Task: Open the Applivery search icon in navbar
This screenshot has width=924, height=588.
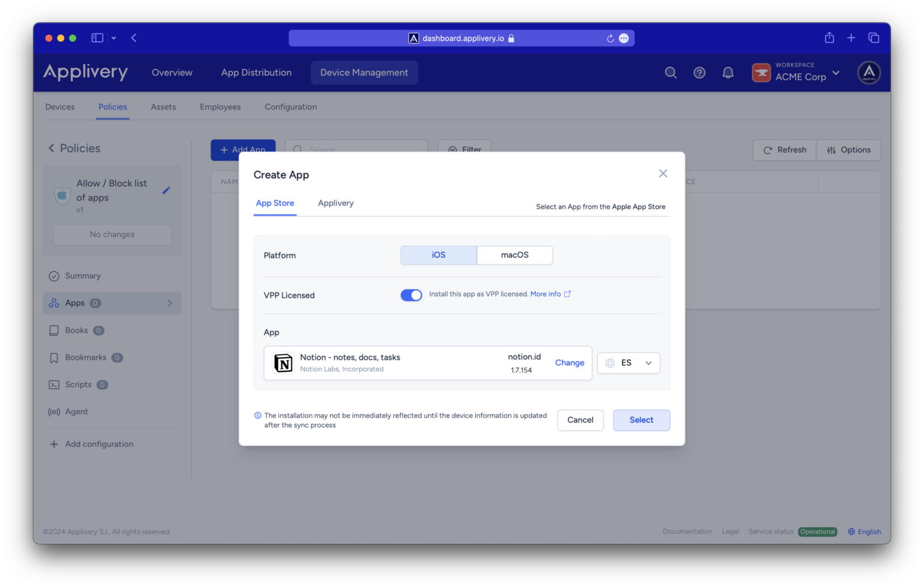Action: 671,72
